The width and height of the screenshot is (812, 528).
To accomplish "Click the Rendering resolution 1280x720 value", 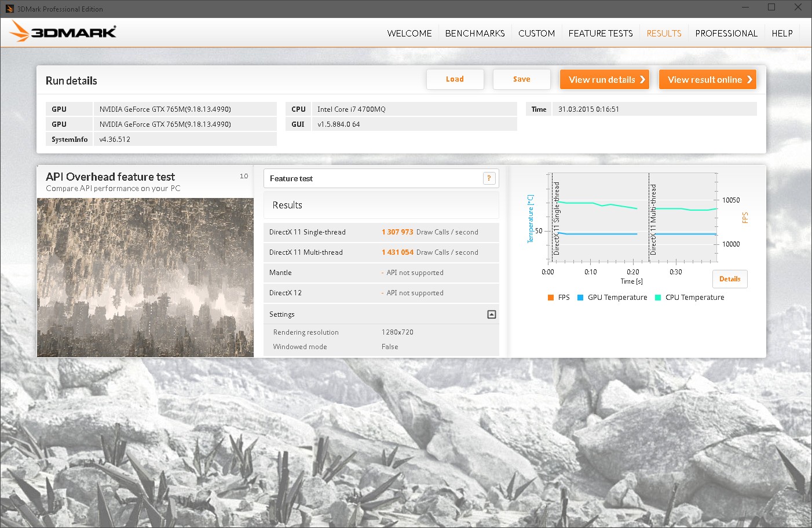I will (x=397, y=332).
